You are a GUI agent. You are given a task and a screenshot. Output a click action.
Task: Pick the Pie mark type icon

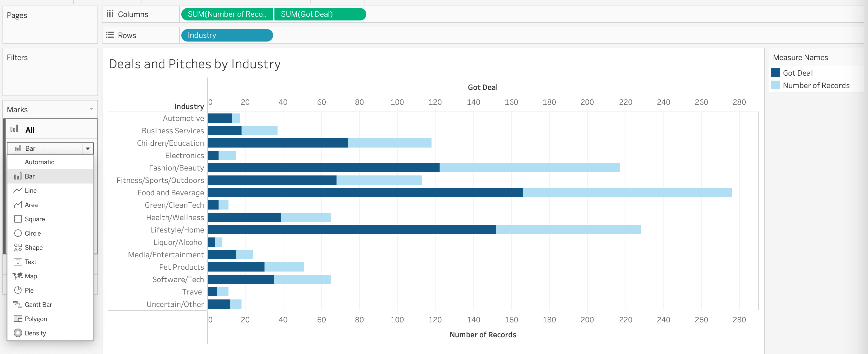coord(17,290)
